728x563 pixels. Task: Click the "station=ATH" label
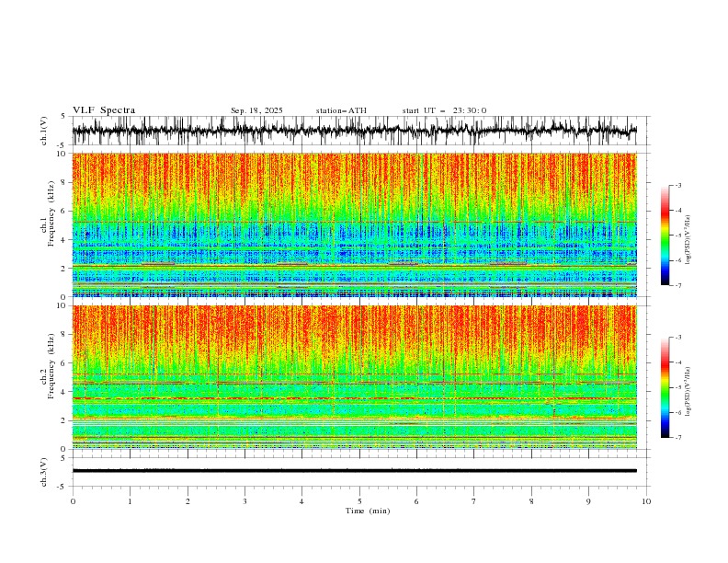[x=341, y=110]
